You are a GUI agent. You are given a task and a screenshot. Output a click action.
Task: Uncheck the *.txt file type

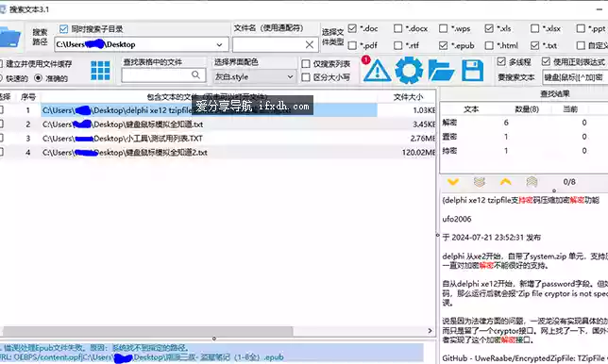click(534, 45)
